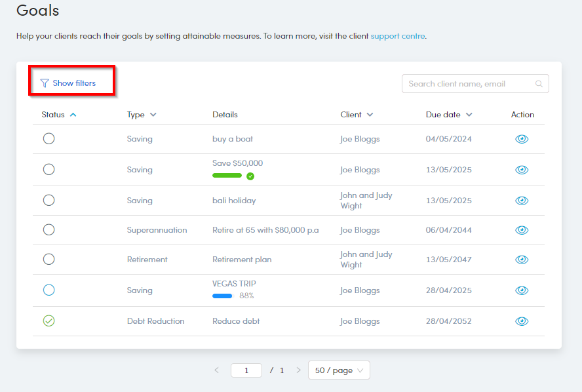The height and width of the screenshot is (392, 582).
Task: Open the support centre link
Action: [398, 36]
